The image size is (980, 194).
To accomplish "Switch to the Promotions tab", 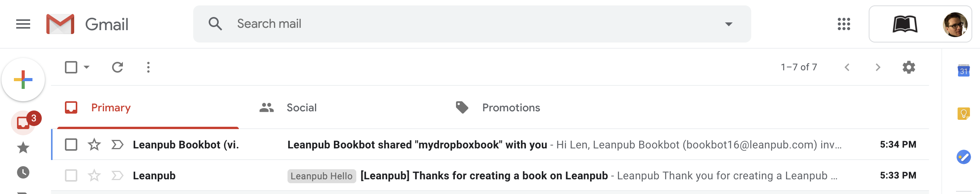I will pos(511,107).
